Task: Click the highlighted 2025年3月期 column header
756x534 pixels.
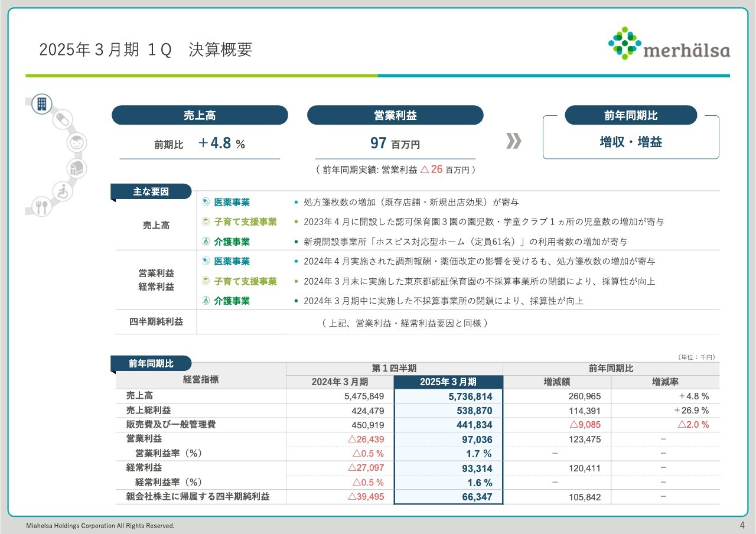Action: (x=448, y=382)
